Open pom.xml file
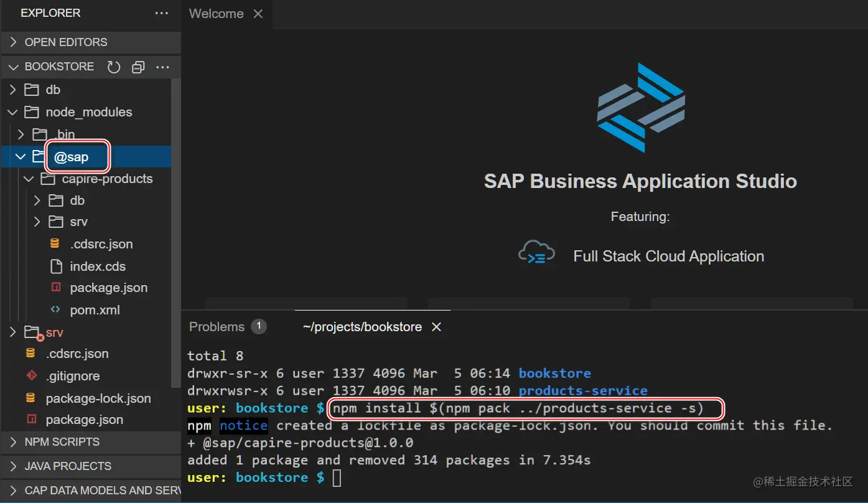 tap(95, 309)
